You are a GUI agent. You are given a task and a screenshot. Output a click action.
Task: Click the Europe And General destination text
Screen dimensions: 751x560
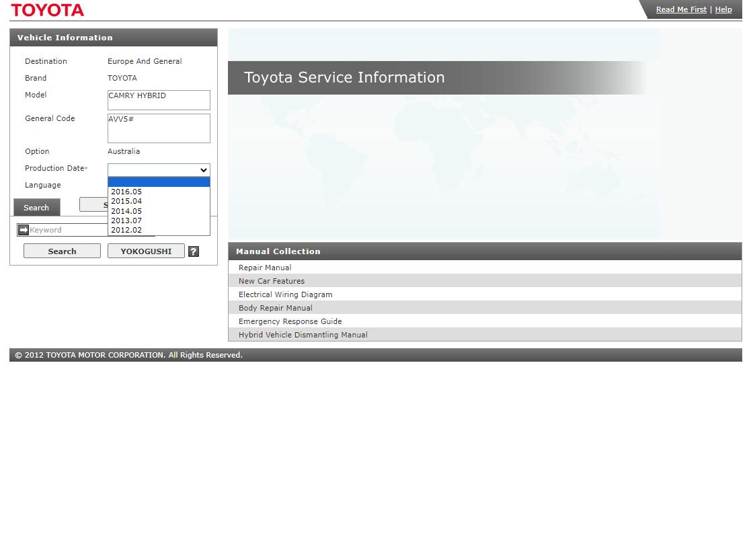(145, 61)
